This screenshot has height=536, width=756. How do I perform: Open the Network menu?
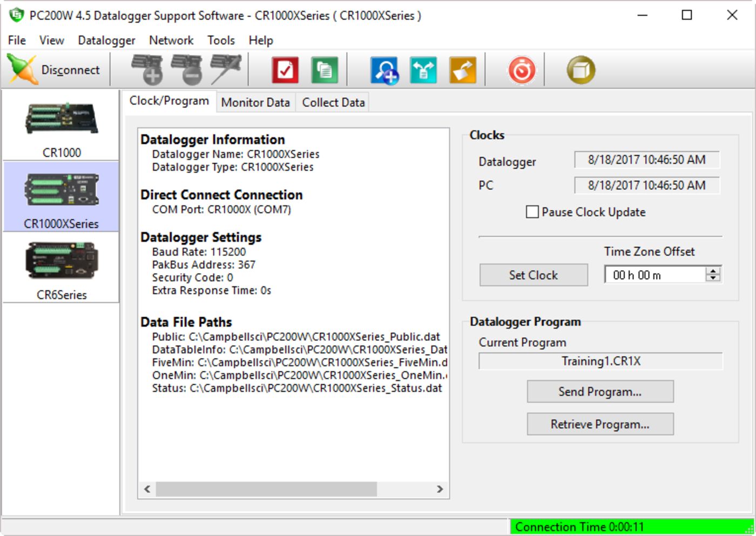click(171, 41)
